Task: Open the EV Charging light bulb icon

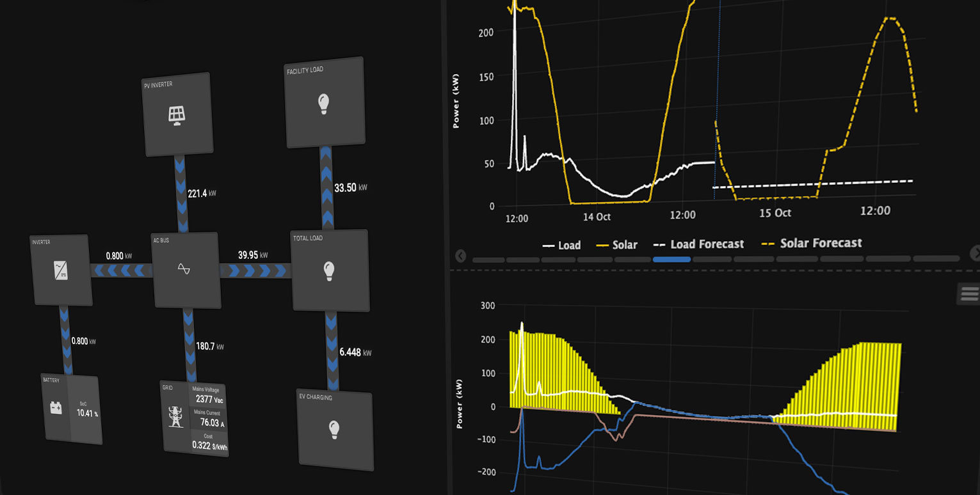Action: pyautogui.click(x=333, y=429)
